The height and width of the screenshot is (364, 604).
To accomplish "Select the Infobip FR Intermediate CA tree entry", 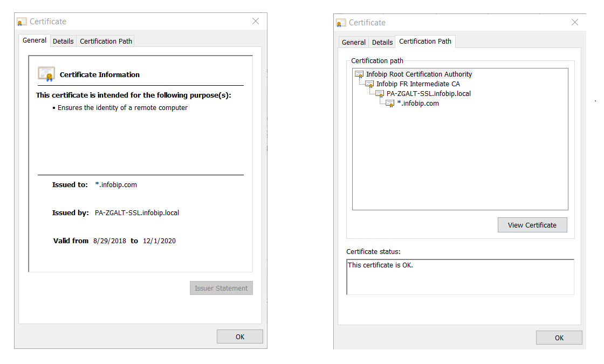I will click(418, 84).
